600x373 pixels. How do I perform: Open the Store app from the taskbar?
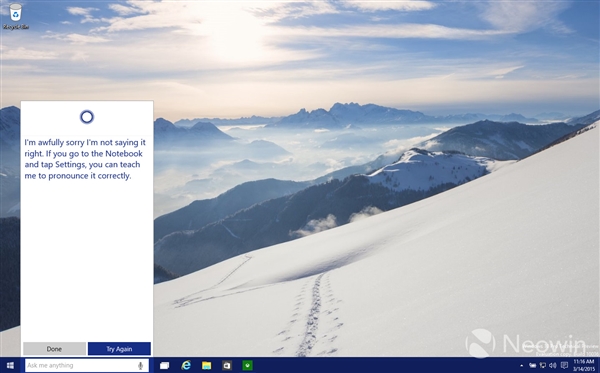[x=227, y=365]
